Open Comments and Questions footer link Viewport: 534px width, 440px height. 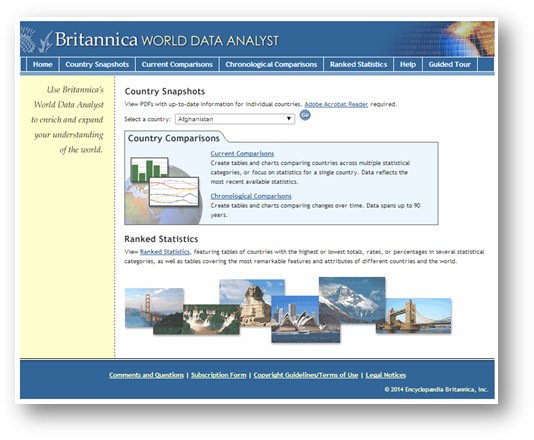tap(146, 375)
